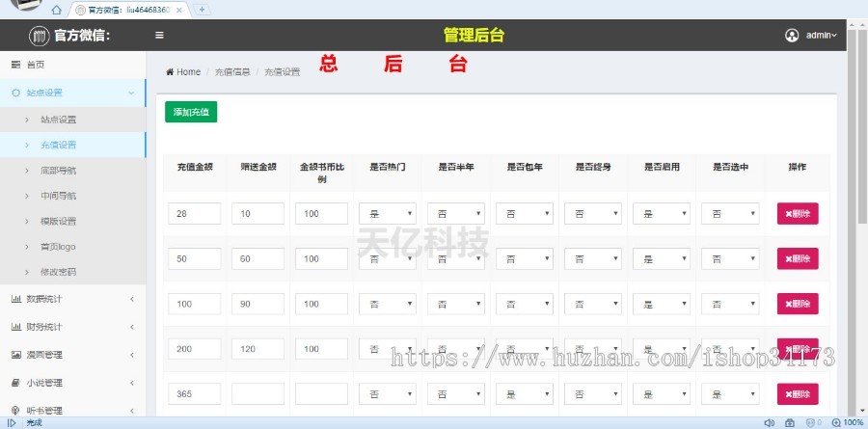Click the 财务统计 chart icon
Screen dimensions: 868x429
coord(16,327)
